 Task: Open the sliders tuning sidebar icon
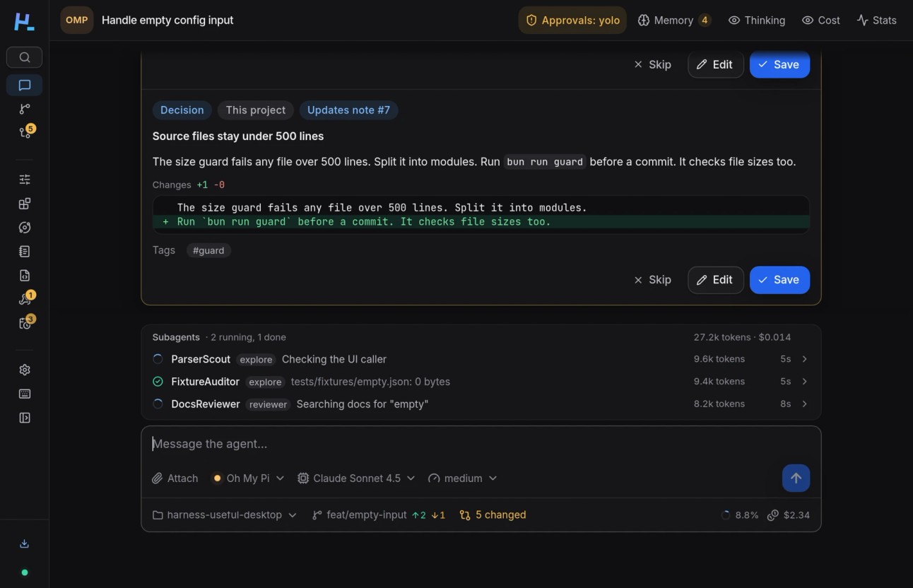[24, 180]
